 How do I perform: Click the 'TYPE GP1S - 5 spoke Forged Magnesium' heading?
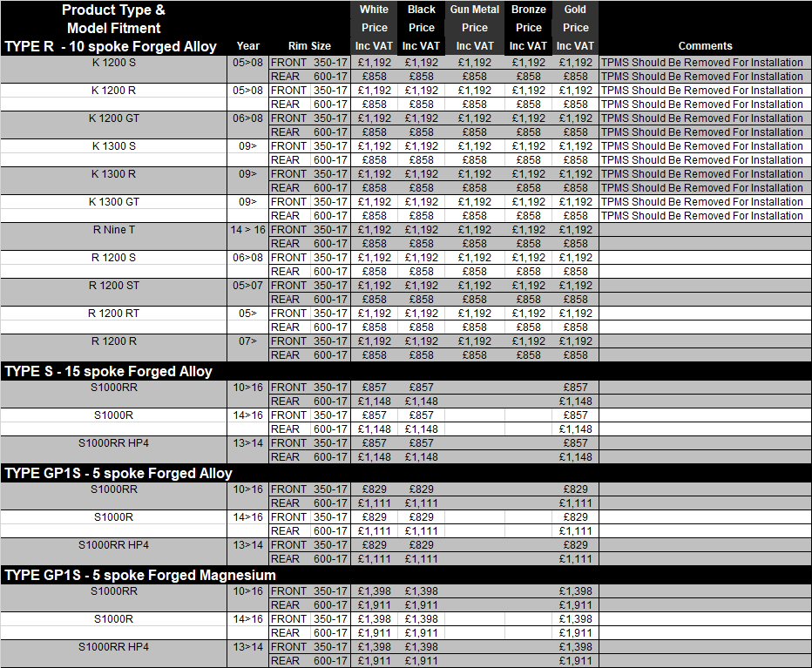point(139,576)
